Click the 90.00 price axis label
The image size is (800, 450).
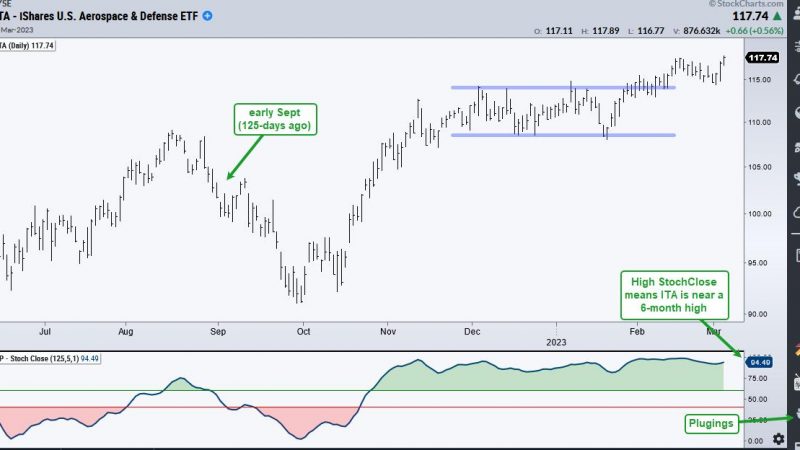(758, 314)
